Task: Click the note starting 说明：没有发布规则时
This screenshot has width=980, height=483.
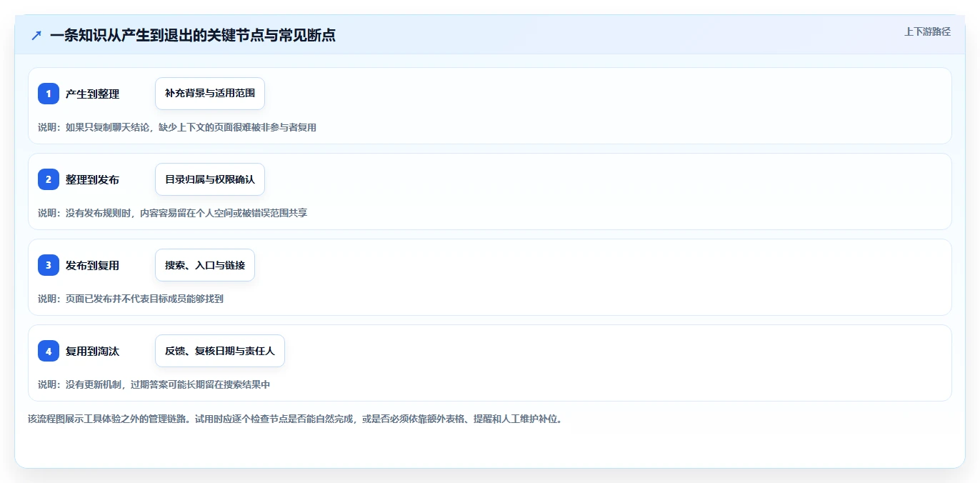Action: click(173, 213)
